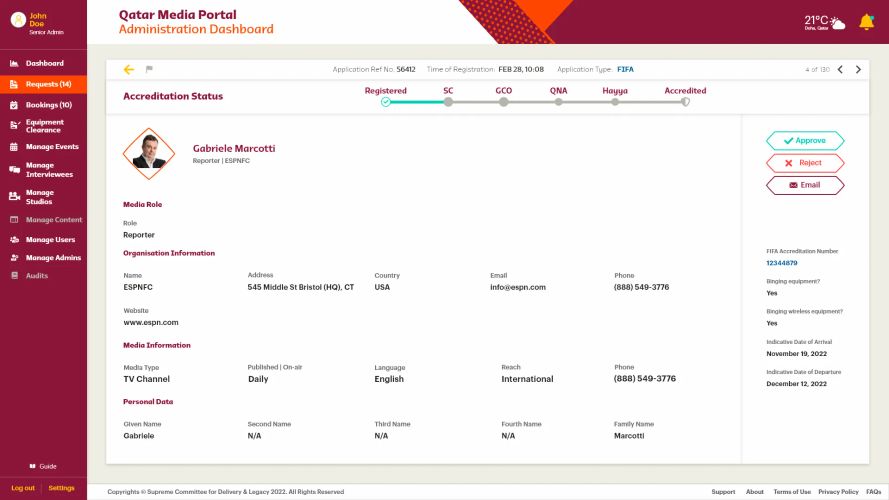Image resolution: width=889 pixels, height=500 pixels.
Task: Click the Manage Studios camera icon
Action: pyautogui.click(x=15, y=197)
